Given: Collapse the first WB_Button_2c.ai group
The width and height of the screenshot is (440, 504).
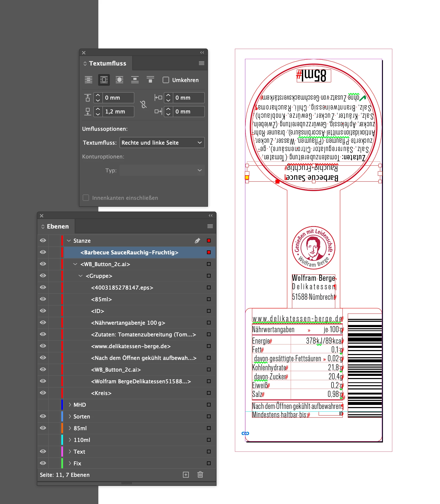Looking at the screenshot, I should coord(75,264).
